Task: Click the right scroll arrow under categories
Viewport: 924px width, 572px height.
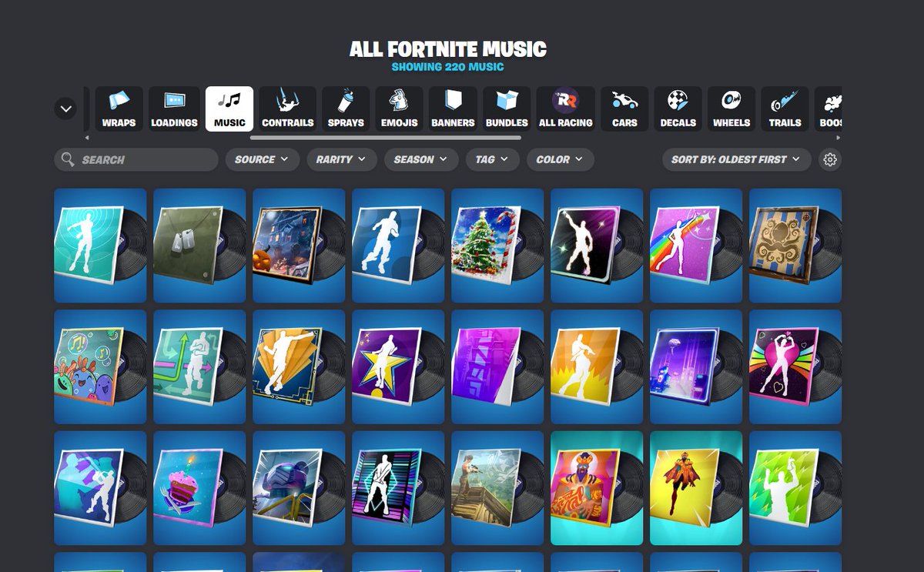Action: 838,138
